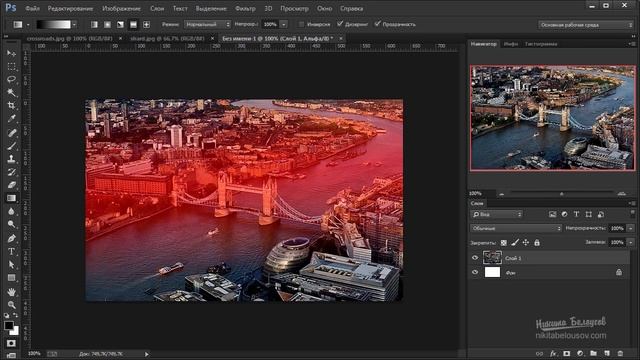
Task: Toggle lock all padlock in Layers panel
Action: [537, 243]
